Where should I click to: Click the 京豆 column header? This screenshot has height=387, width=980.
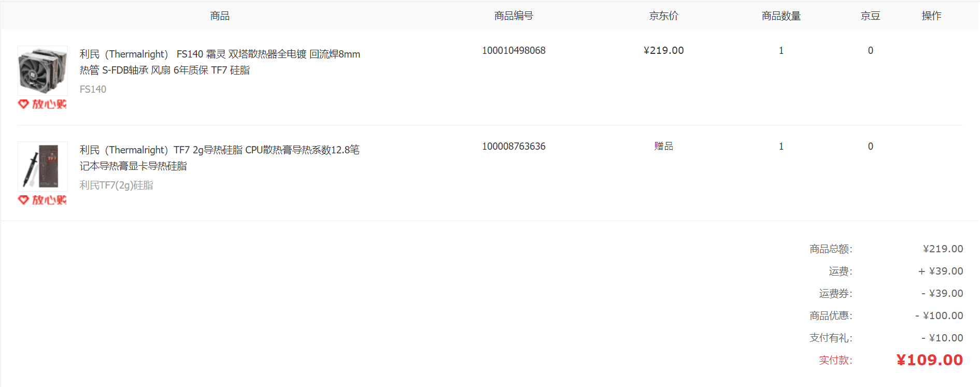(x=870, y=16)
